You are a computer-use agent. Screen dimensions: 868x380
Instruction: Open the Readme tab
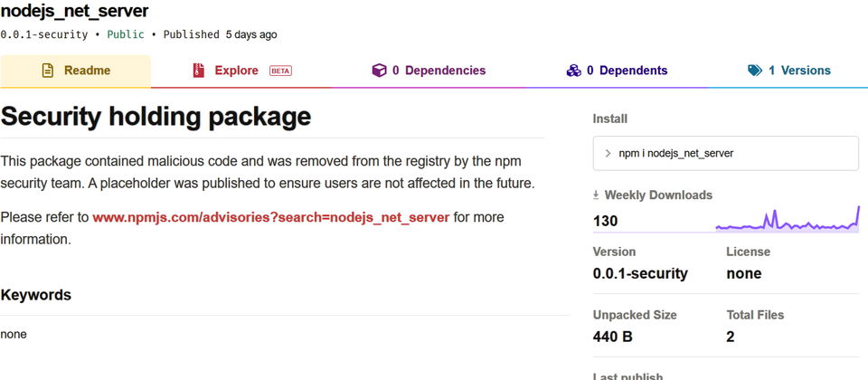[75, 71]
